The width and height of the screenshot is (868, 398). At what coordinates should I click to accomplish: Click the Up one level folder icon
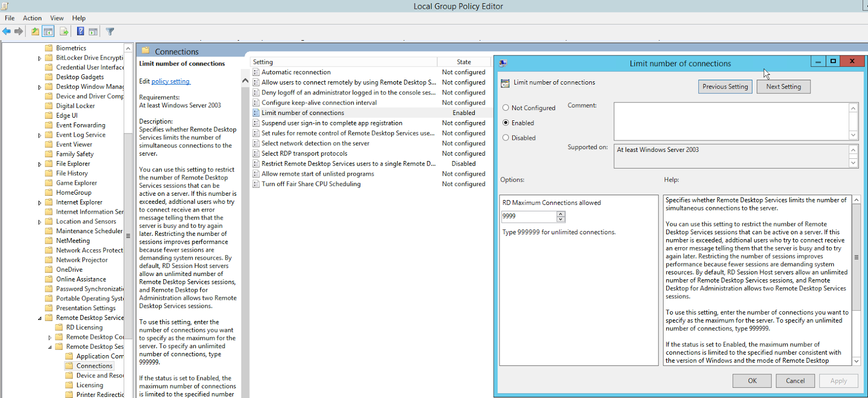(x=35, y=31)
